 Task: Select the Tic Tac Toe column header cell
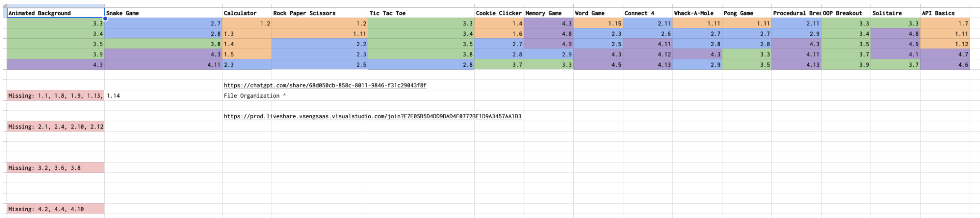421,13
